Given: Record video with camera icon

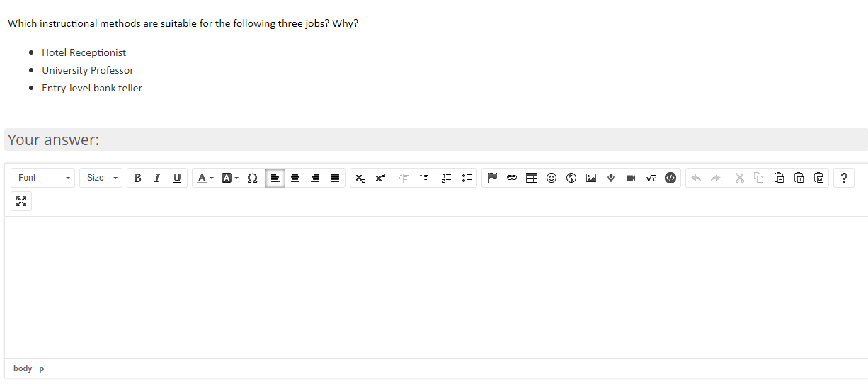Looking at the screenshot, I should pos(631,178).
